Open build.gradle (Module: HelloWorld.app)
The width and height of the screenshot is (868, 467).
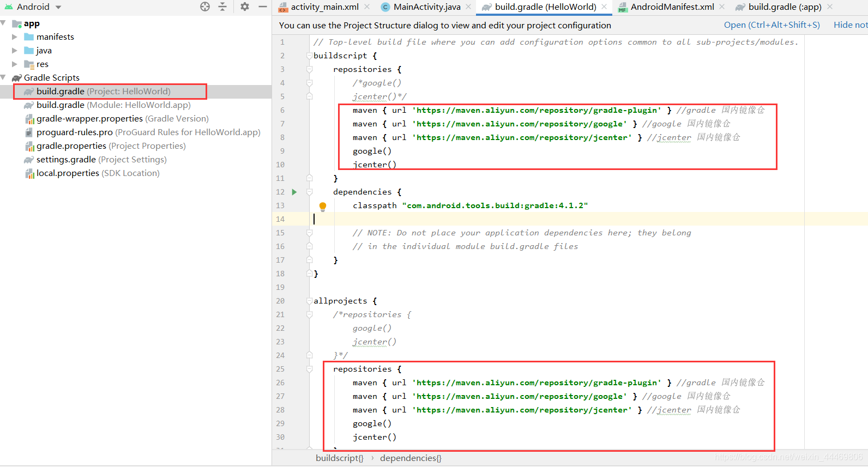pos(113,105)
